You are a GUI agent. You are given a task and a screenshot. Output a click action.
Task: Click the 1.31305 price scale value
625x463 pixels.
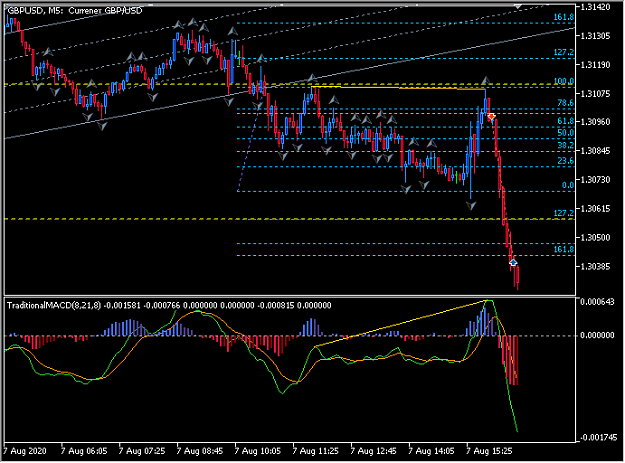(596, 36)
